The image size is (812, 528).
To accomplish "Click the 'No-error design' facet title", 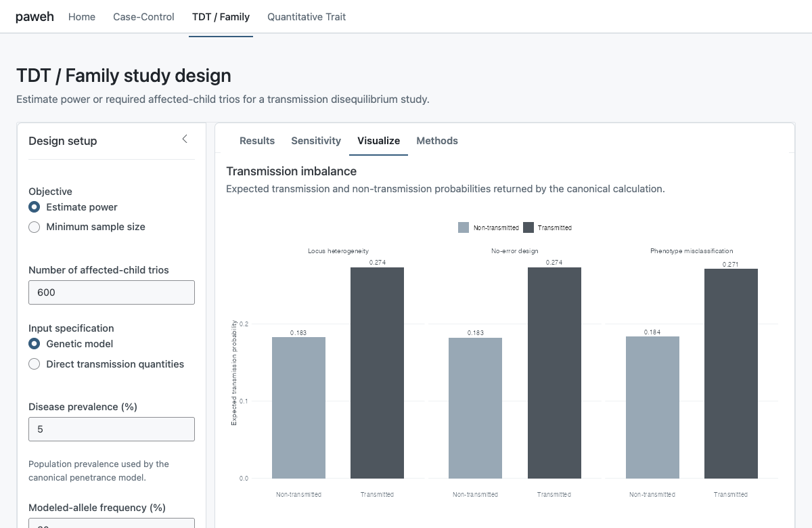I will pyautogui.click(x=515, y=251).
